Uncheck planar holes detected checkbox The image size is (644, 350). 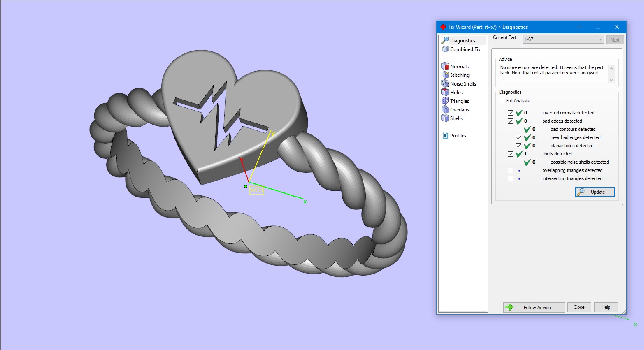pyautogui.click(x=518, y=146)
